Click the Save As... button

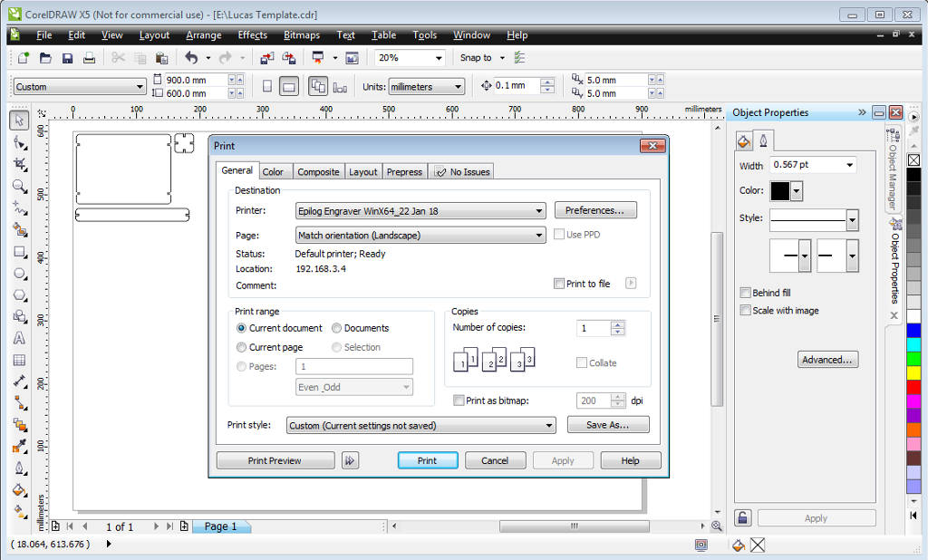[x=608, y=424]
